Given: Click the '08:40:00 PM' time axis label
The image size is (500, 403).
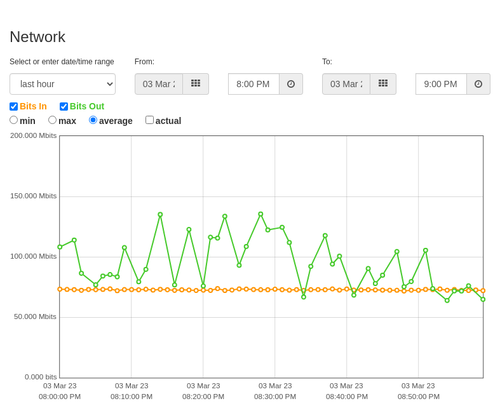Looking at the screenshot, I should tap(347, 397).
